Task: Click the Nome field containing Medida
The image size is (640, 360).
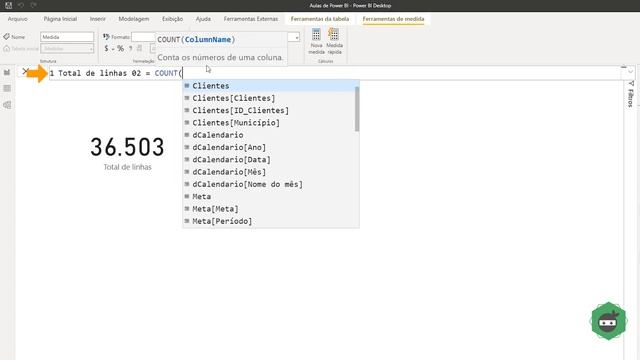Action: [x=67, y=37]
